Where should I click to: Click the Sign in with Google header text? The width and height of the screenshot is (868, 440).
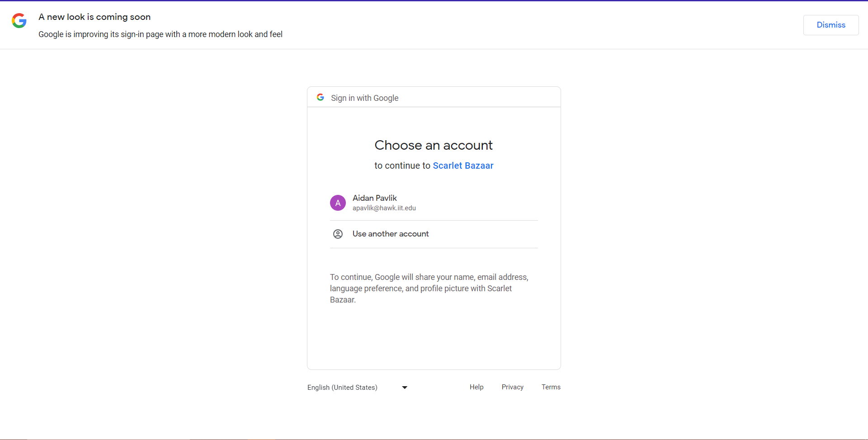coord(364,98)
